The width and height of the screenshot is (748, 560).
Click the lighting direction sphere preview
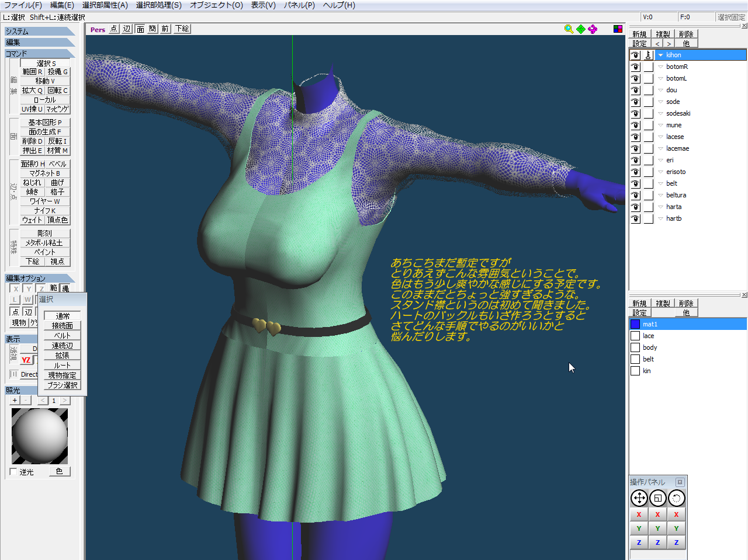[40, 436]
